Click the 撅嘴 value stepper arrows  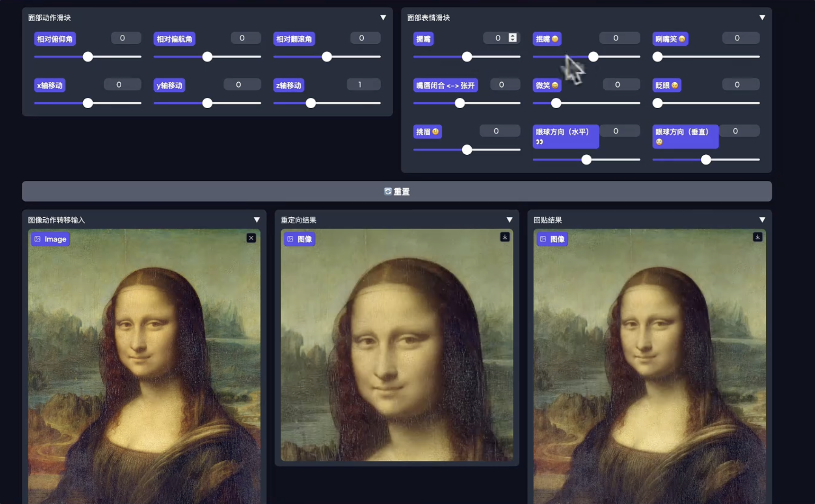512,38
